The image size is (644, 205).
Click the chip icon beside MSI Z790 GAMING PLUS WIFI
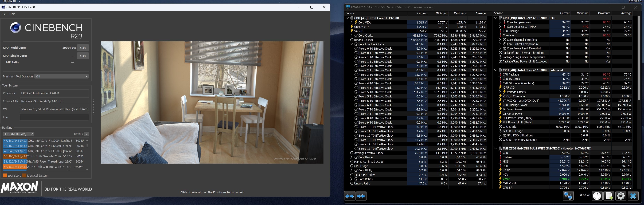[500, 148]
